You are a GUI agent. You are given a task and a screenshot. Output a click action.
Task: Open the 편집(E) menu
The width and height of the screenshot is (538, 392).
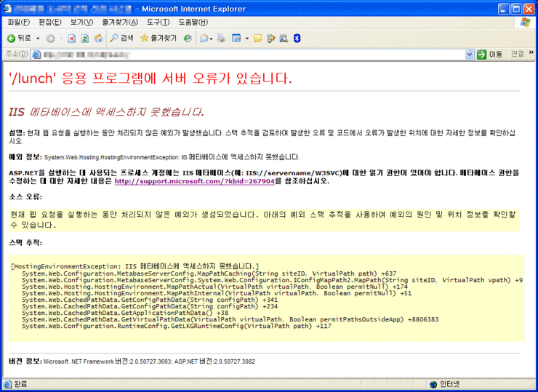50,23
